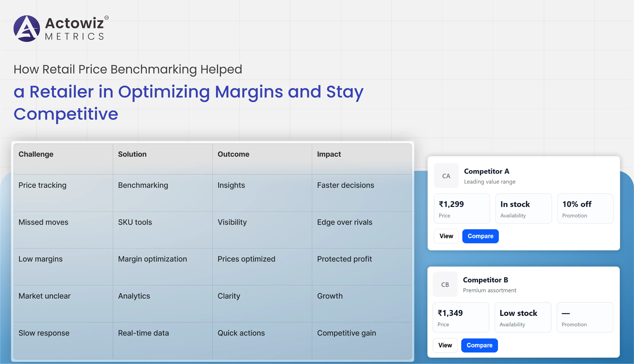Image resolution: width=634 pixels, height=364 pixels.
Task: Open View for Competitor A
Action: (446, 236)
